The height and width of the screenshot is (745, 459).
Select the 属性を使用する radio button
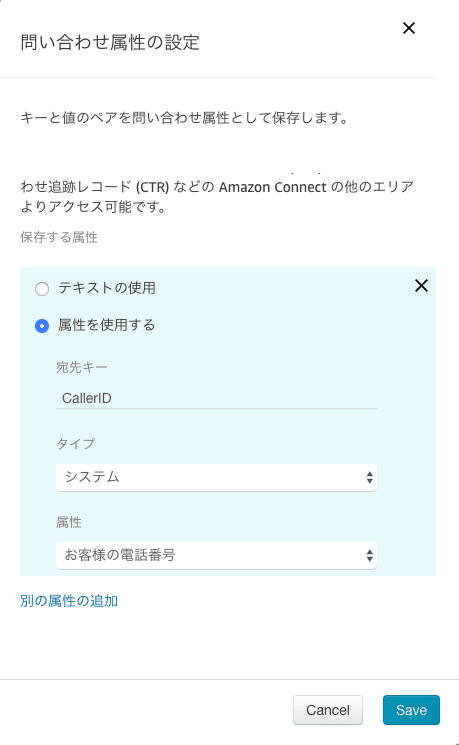42,326
